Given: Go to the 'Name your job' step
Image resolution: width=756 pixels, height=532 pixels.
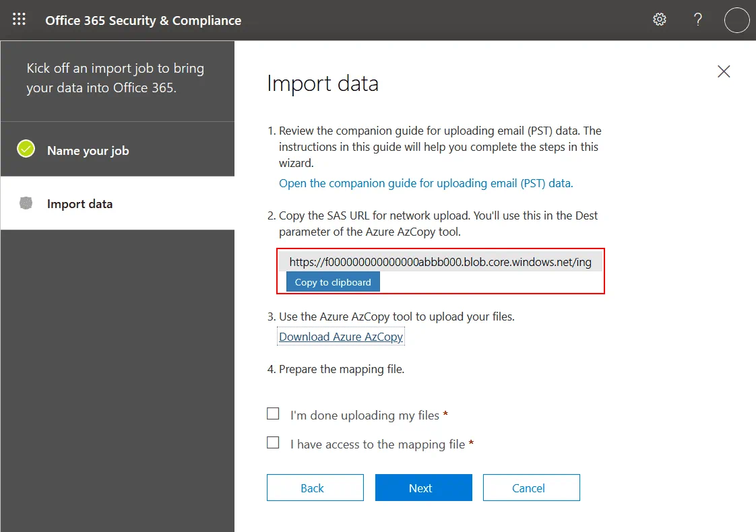Looking at the screenshot, I should (88, 151).
